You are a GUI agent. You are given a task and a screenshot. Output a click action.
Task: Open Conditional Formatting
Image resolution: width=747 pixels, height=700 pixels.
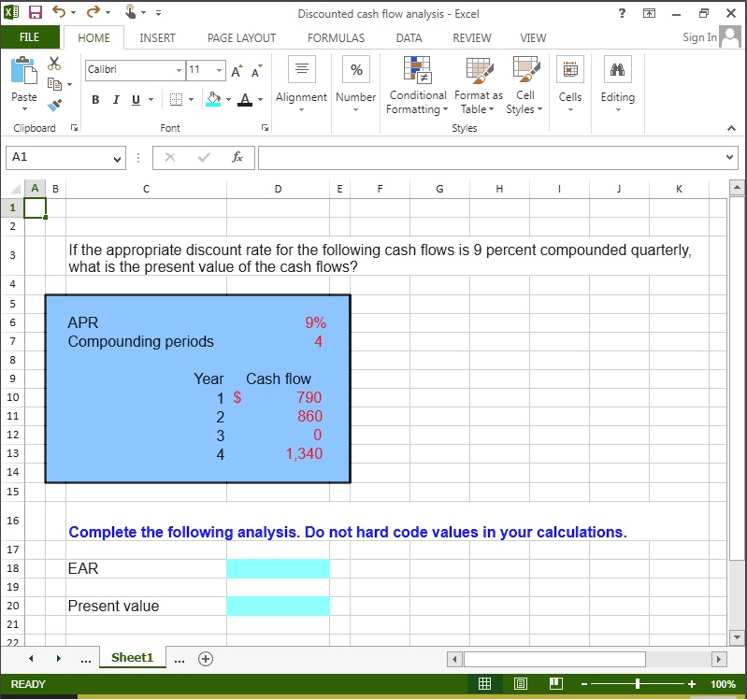[x=417, y=88]
